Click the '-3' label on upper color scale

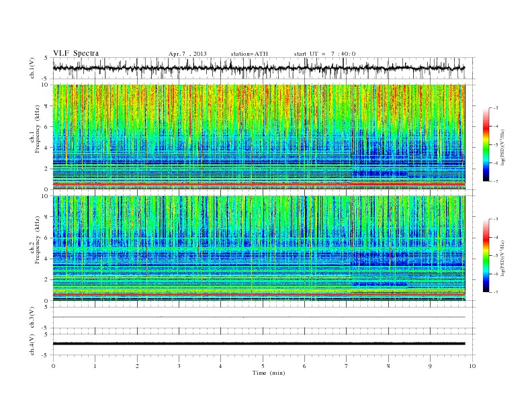(495, 108)
